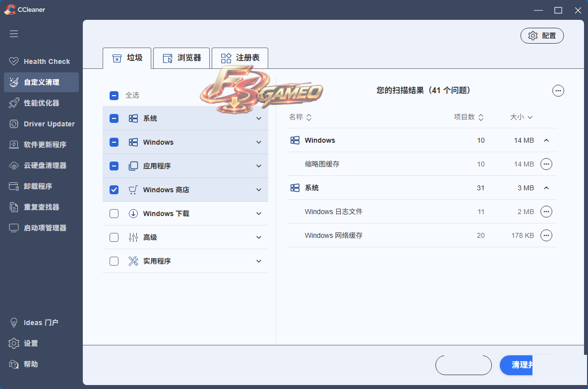
Task: Expand the 应用程序 category chevron
Action: pyautogui.click(x=259, y=166)
